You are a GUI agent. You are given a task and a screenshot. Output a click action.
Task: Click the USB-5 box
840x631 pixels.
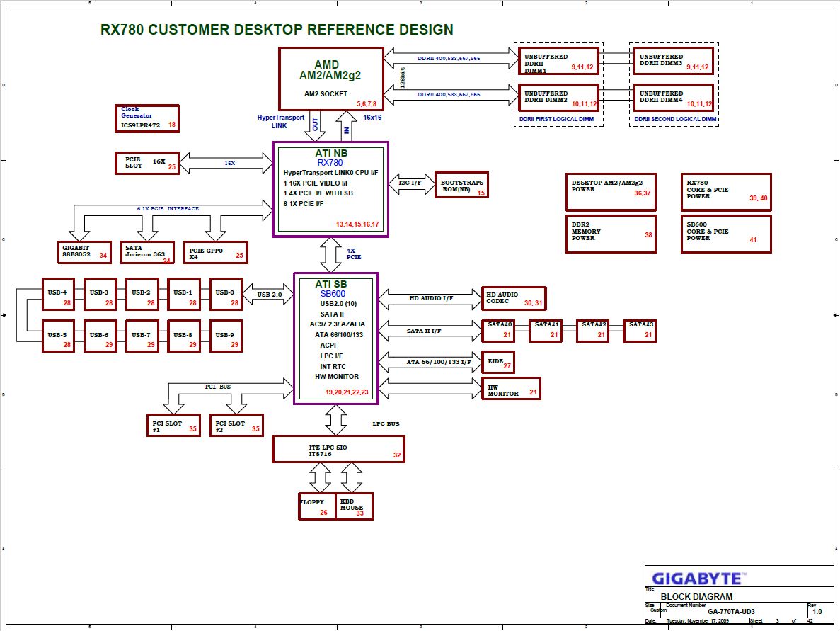(59, 336)
